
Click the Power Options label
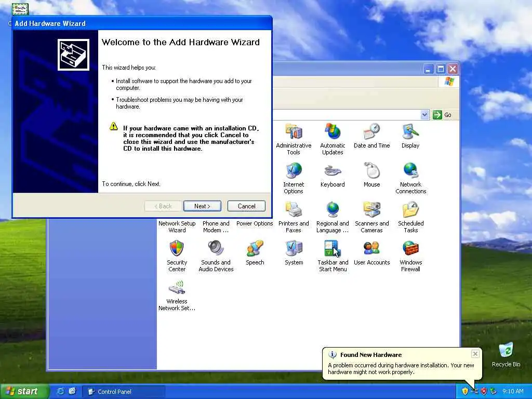pyautogui.click(x=255, y=223)
